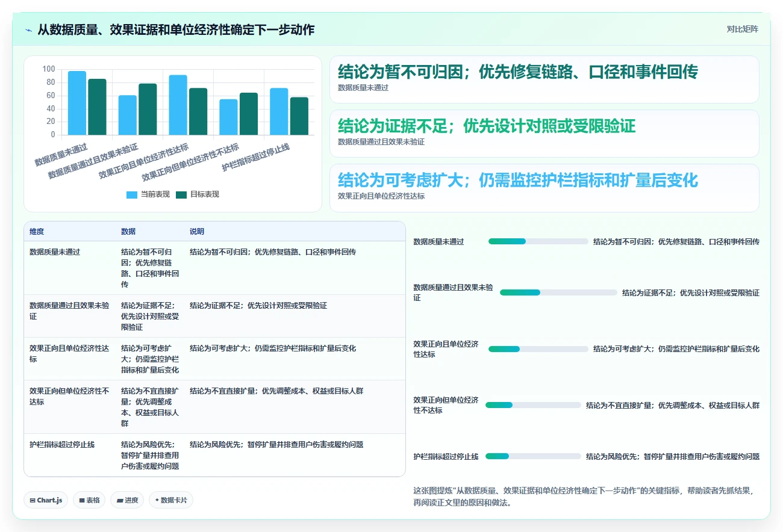This screenshot has height=532, width=783.
Task: Click the progress bar for 效果正向且单位经济性达标
Action: (x=538, y=349)
